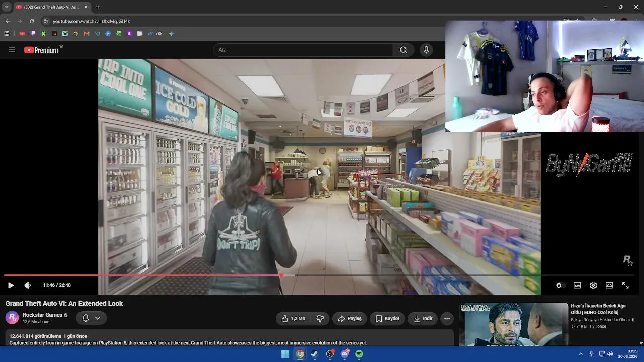Open the Gmail bookmark
Image resolution: width=644 pixels, height=362 pixels.
[87, 34]
